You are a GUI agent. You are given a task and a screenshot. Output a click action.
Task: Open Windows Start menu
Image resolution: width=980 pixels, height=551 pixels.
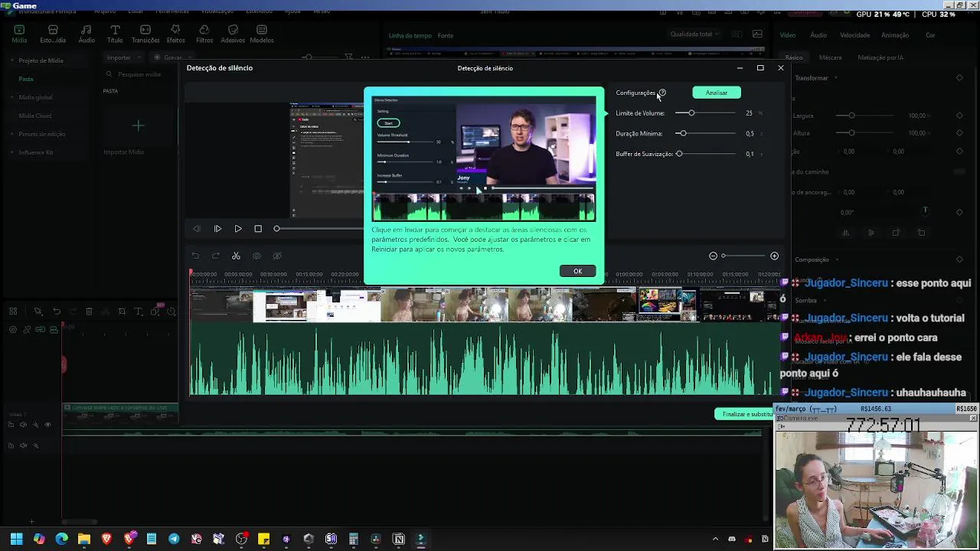coord(16,539)
